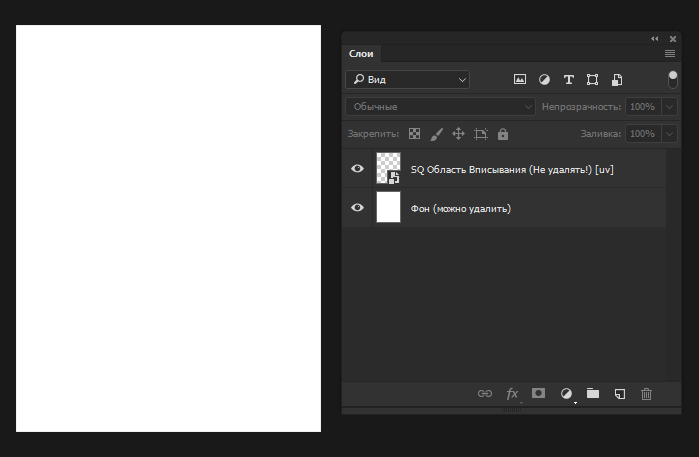Hide the SQ Область Вписывания layer

[x=357, y=169]
